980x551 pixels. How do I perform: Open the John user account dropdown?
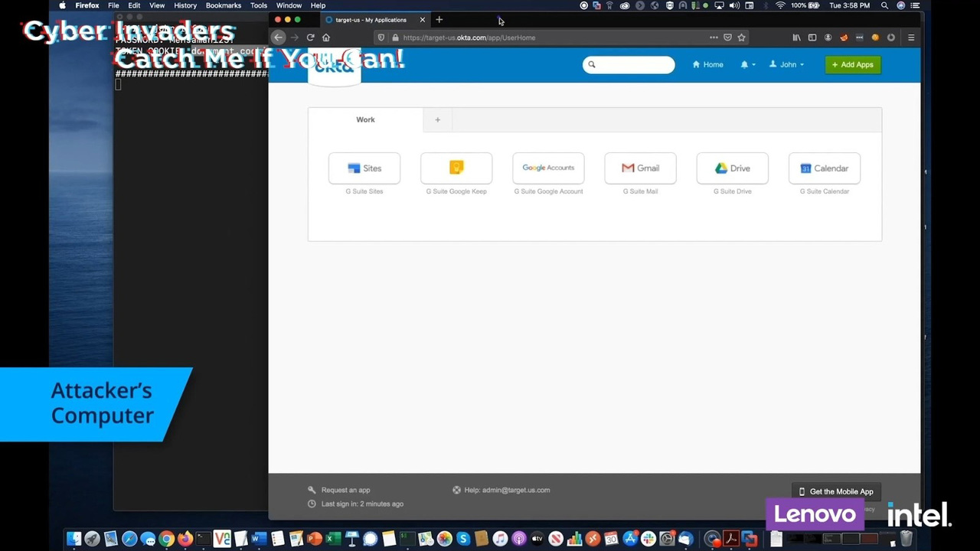coord(787,65)
